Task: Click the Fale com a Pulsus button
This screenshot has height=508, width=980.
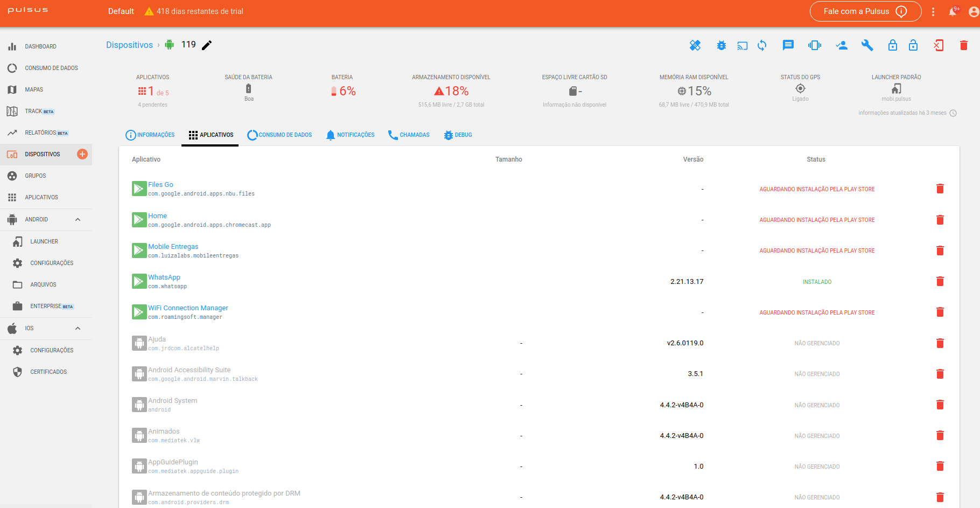Action: pos(865,11)
